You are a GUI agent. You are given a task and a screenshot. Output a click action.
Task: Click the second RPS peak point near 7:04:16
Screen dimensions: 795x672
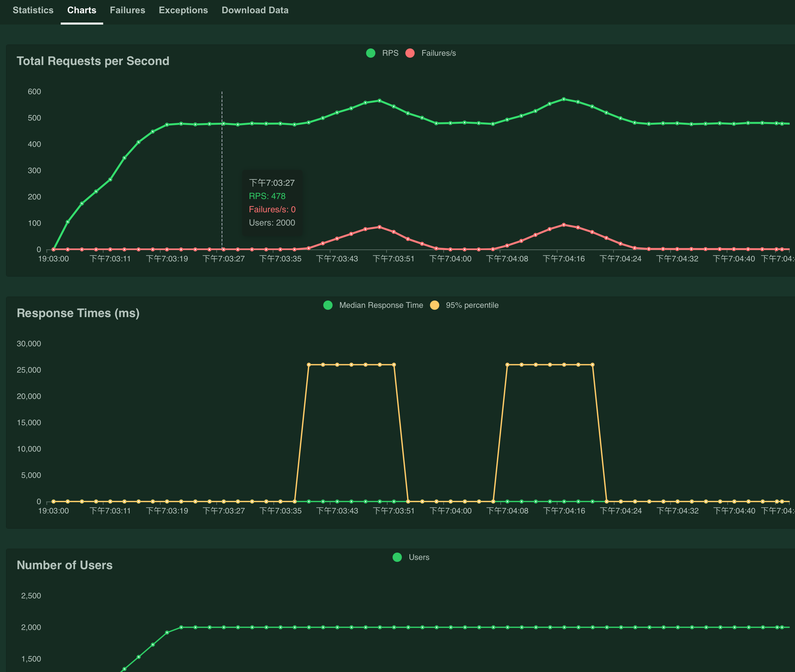pyautogui.click(x=564, y=99)
